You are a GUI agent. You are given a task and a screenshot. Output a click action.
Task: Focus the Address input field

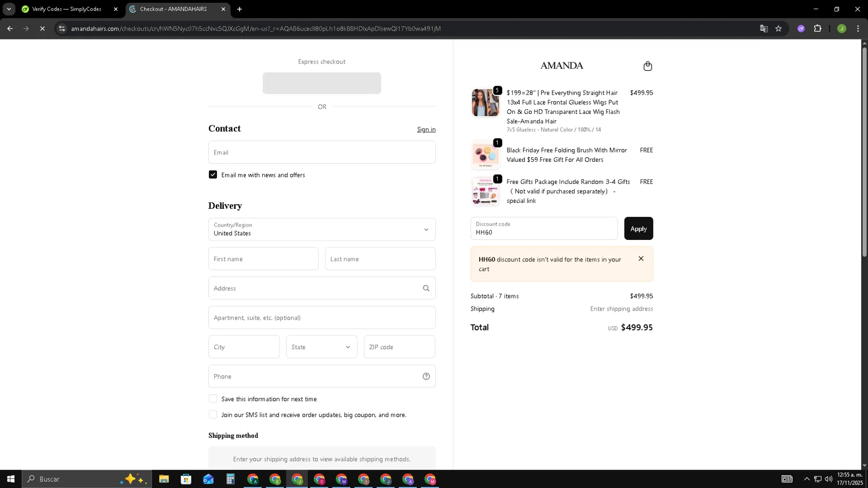322,288
